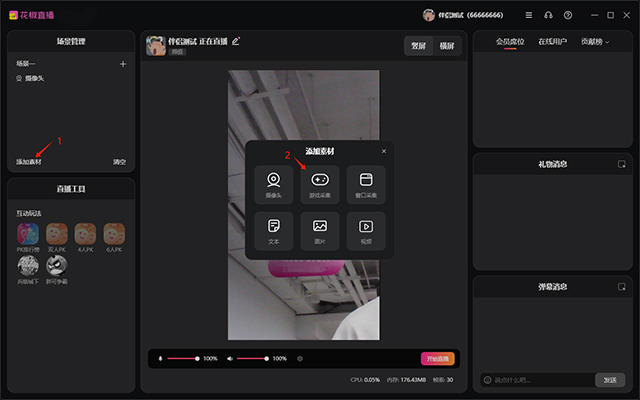Open the PK排行榜 interactive tool
The width and height of the screenshot is (640, 400).
click(28, 237)
